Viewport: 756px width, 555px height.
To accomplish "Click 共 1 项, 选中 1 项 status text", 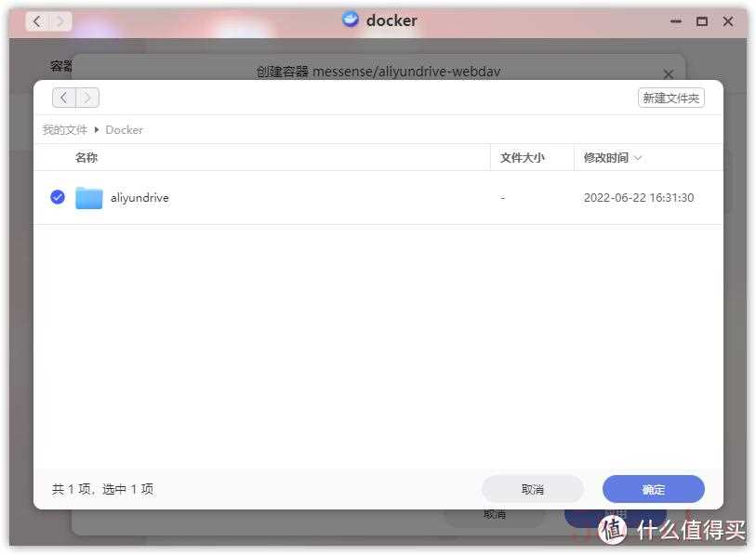I will [102, 489].
